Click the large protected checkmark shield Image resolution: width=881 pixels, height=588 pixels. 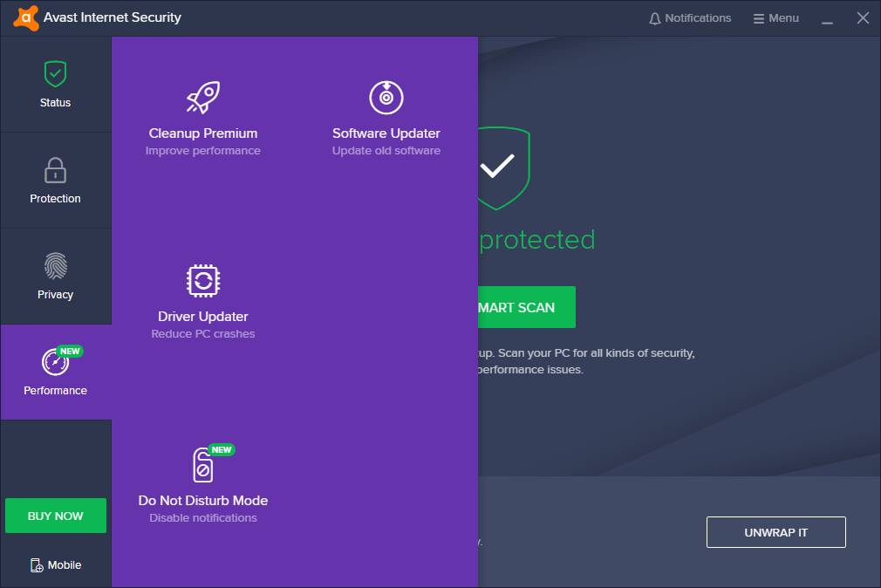[503, 168]
